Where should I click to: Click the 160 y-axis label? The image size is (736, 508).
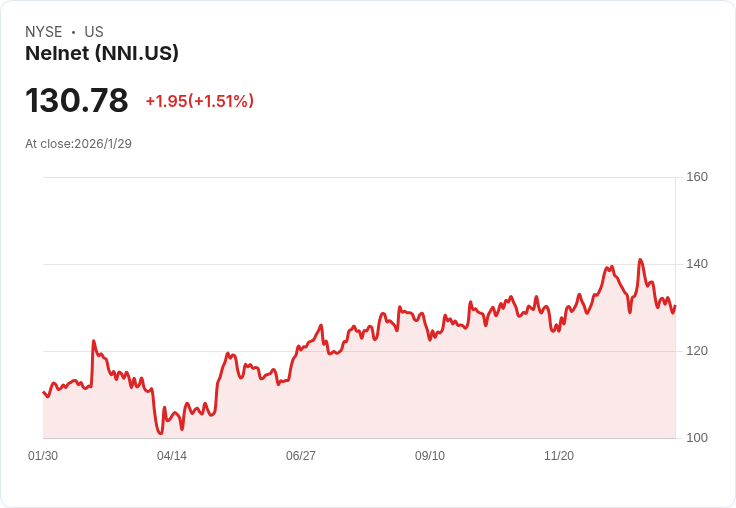coord(697,177)
